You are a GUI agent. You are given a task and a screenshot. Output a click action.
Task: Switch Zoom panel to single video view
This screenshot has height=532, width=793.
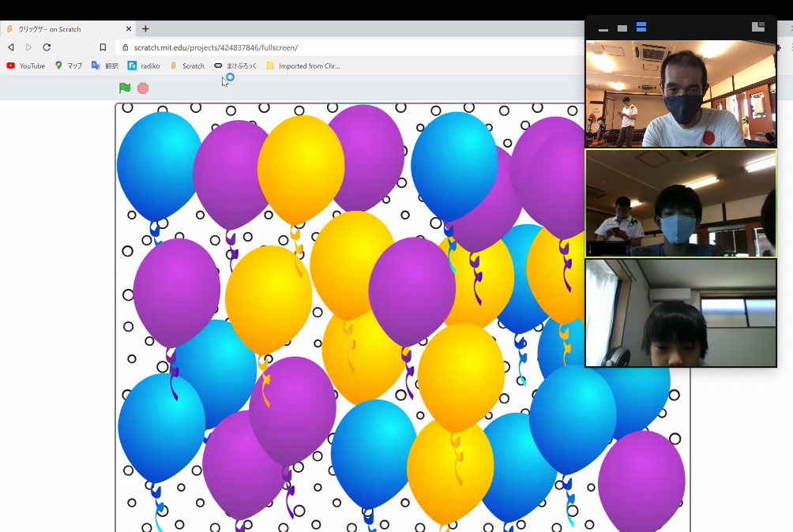pyautogui.click(x=622, y=28)
